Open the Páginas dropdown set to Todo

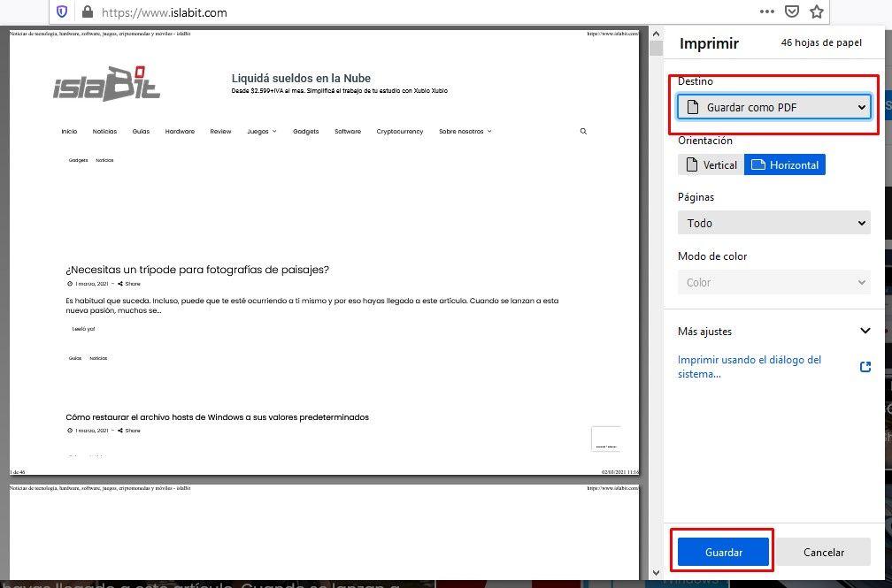pyautogui.click(x=773, y=222)
